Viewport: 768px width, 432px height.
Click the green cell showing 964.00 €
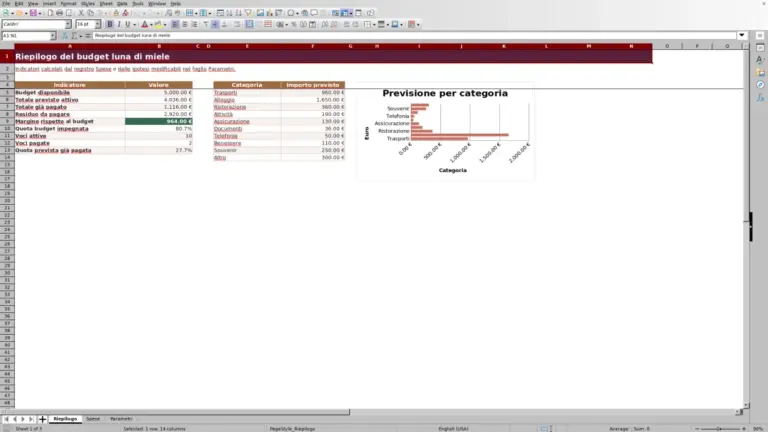pos(159,121)
